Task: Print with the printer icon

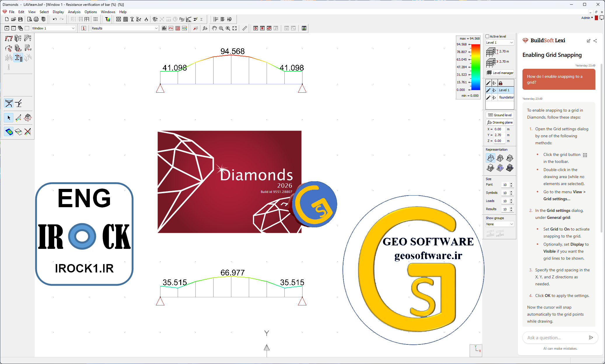Action: coord(36,19)
